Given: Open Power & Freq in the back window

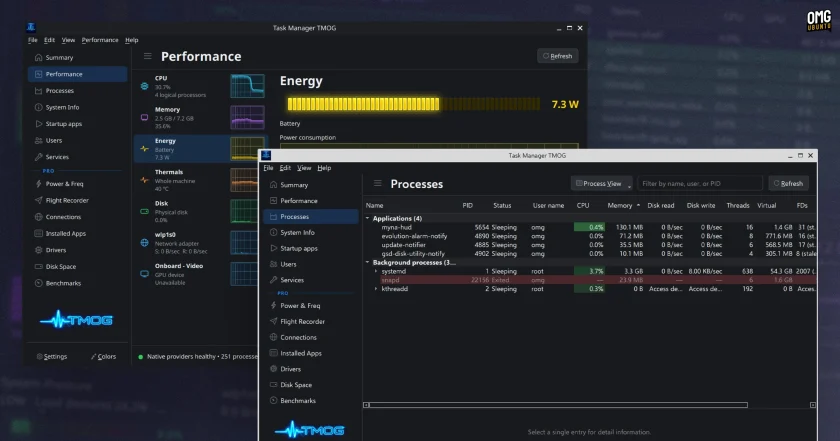Looking at the screenshot, I should click(x=59, y=184).
